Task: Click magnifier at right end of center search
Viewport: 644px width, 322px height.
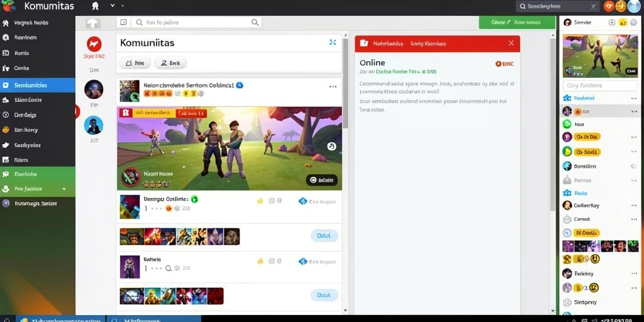Action: coord(255,23)
